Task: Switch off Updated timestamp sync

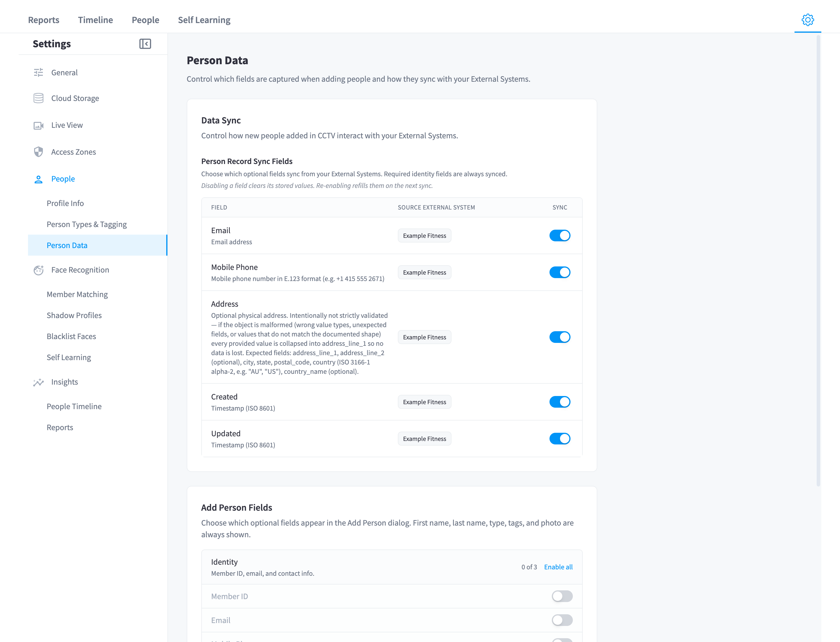Action: click(560, 438)
